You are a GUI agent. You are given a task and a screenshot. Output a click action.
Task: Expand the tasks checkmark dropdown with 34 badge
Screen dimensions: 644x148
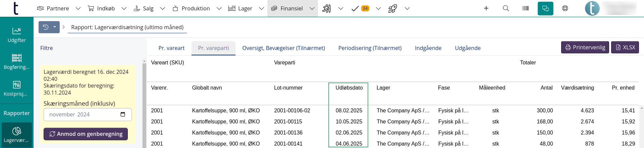click(378, 8)
